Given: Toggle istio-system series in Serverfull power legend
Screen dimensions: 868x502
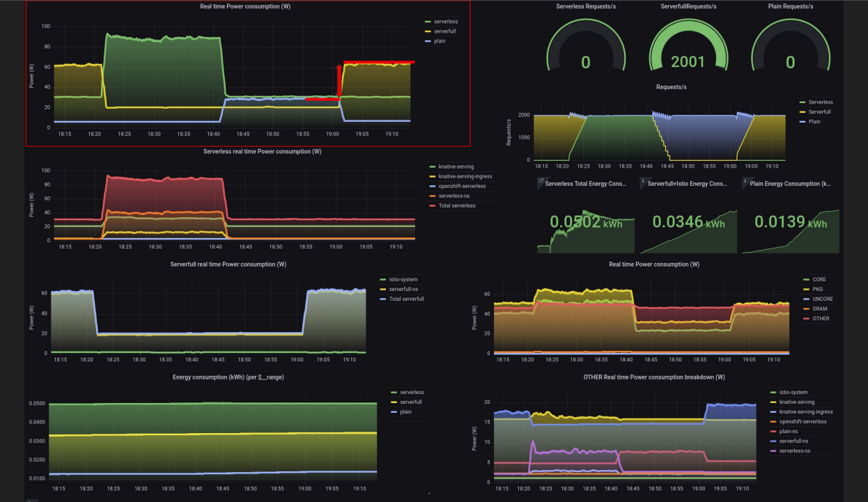Looking at the screenshot, I should (x=404, y=279).
